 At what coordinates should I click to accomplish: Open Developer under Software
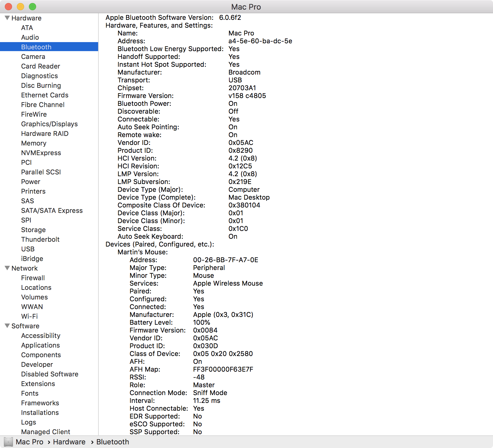(x=37, y=364)
